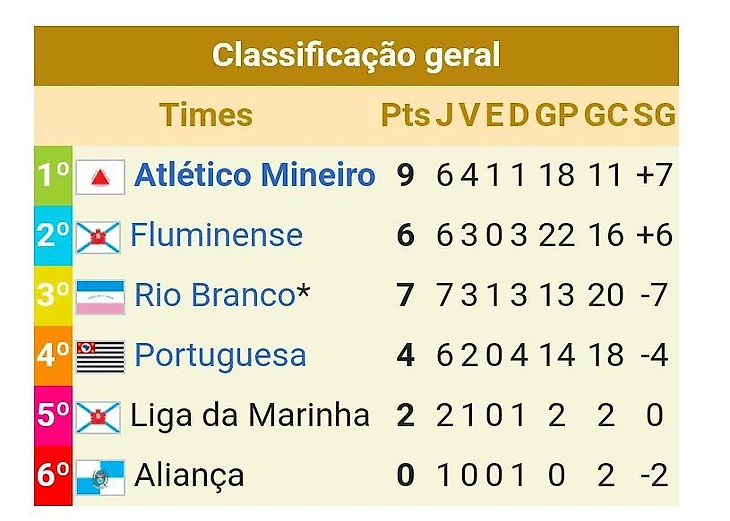Click the light blue flag beside Aliança
This screenshot has height=521, width=730.
(x=100, y=477)
